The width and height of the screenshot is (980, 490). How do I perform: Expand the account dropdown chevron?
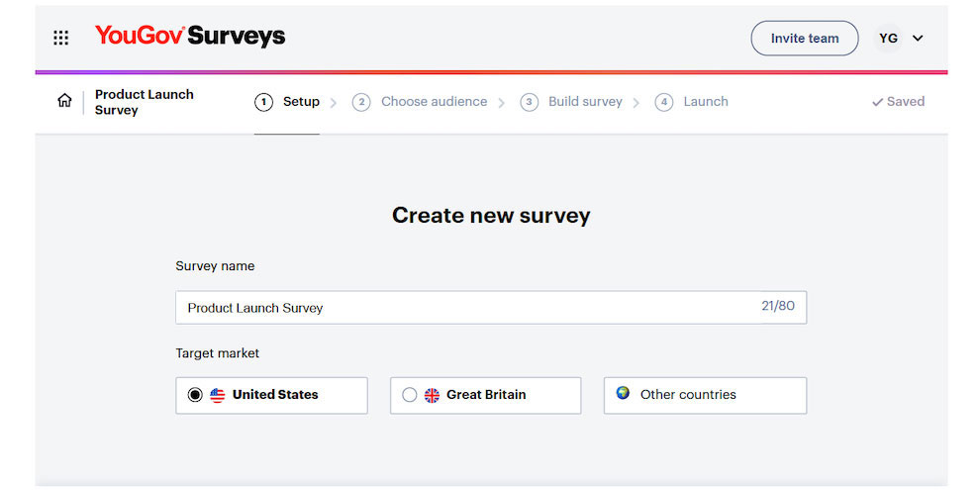click(918, 39)
